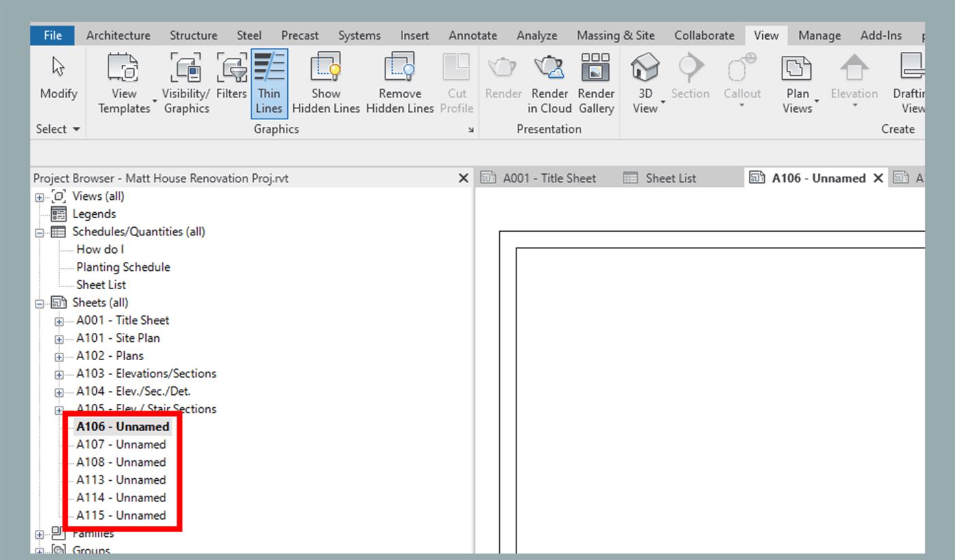The height and width of the screenshot is (560, 955).
Task: Click the Elevation tool
Action: pos(853,78)
